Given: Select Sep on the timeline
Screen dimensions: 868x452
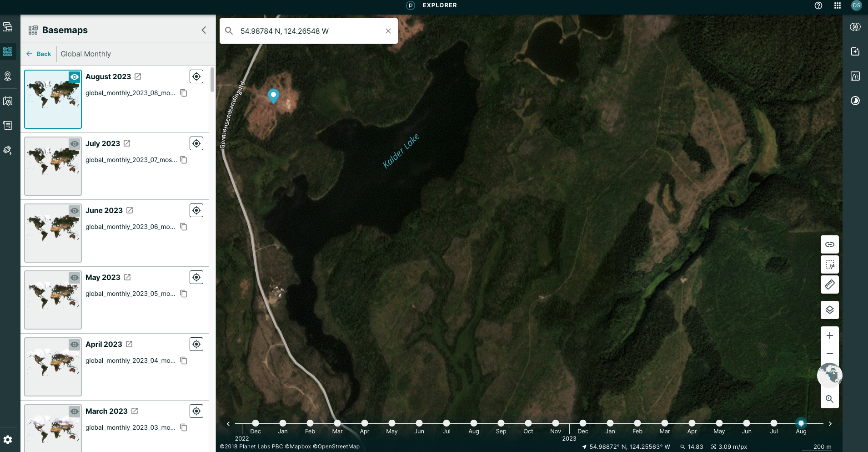Looking at the screenshot, I should coord(501,423).
